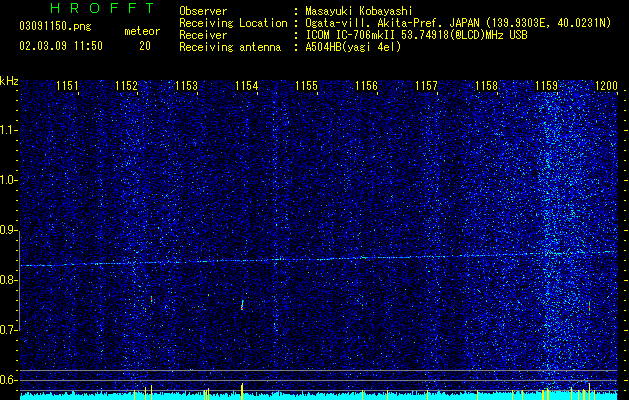Click the 0.9 kHz axis label
The image size is (629, 400).
click(9, 230)
